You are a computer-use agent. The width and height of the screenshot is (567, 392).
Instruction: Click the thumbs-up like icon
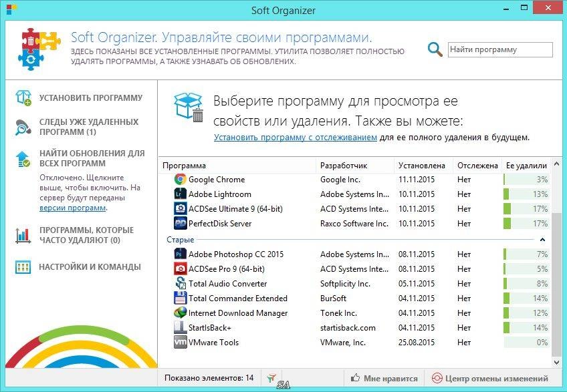pos(356,378)
